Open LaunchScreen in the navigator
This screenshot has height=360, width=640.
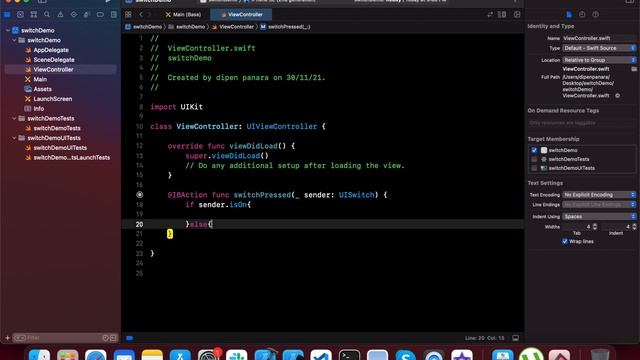coord(52,99)
